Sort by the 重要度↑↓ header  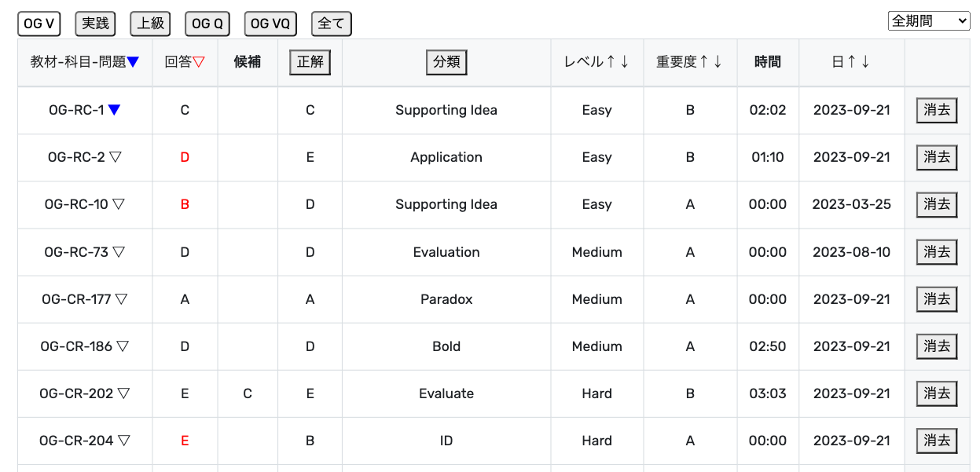[689, 62]
